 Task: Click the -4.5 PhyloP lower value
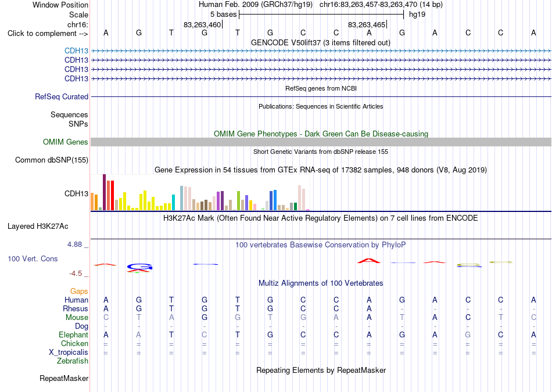[x=76, y=274]
